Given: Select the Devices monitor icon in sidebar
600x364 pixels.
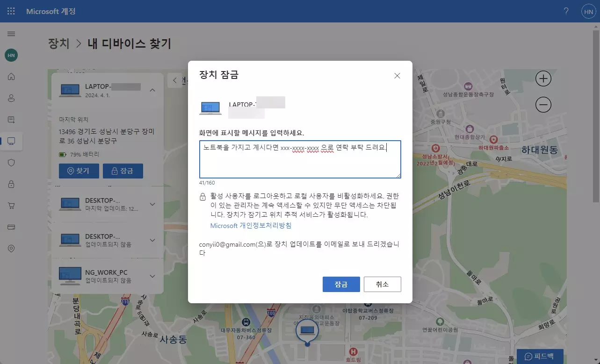Looking at the screenshot, I should [x=11, y=141].
